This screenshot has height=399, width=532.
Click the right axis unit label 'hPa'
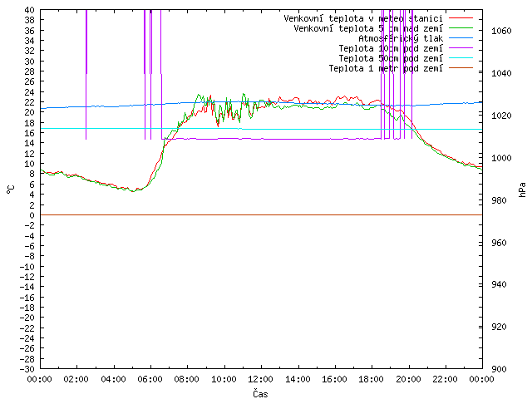point(522,190)
